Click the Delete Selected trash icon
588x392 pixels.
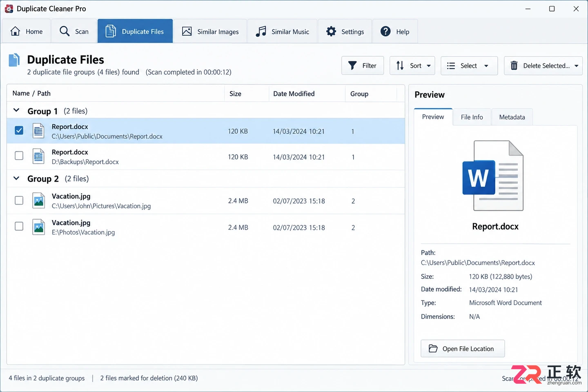point(514,65)
